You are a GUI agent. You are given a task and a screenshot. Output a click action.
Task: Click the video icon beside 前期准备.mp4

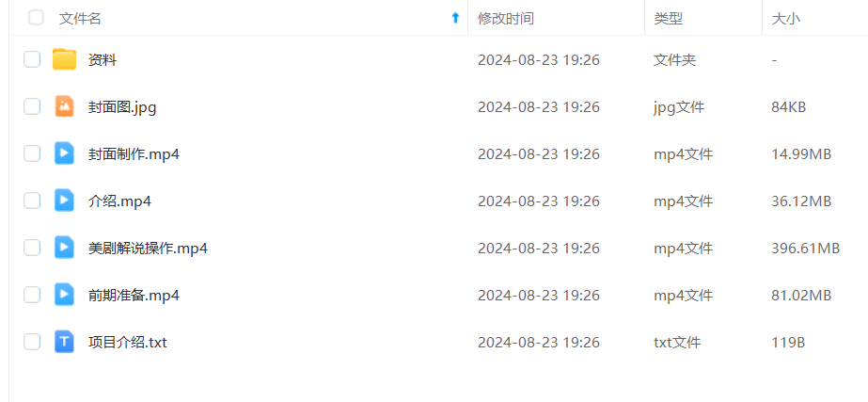pyautogui.click(x=64, y=295)
